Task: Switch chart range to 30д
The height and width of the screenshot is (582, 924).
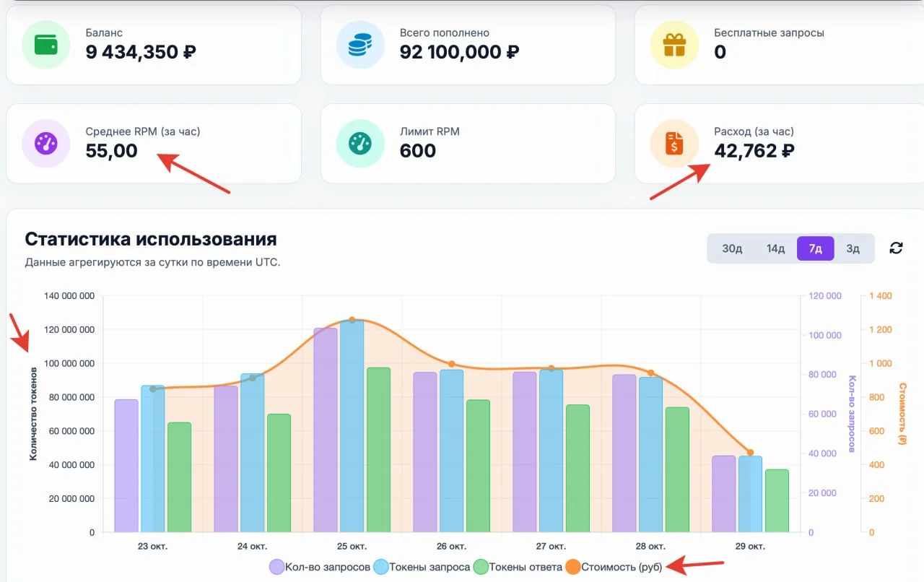Action: click(732, 248)
